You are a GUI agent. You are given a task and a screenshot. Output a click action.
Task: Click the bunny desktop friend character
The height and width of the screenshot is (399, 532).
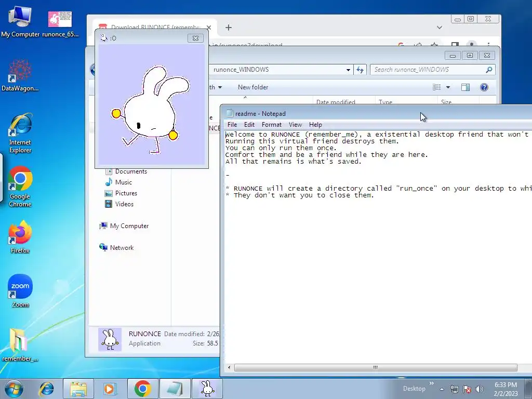coord(151,110)
